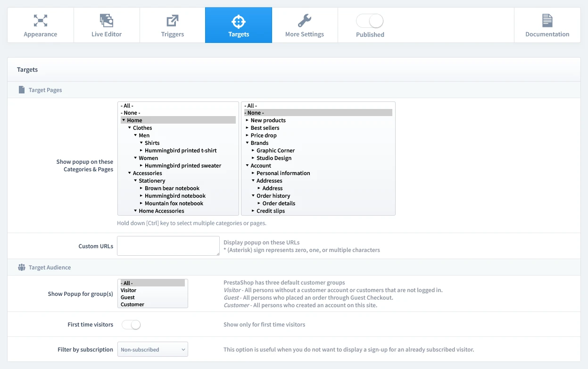
Task: Open More Settings wrench icon
Action: click(x=305, y=20)
